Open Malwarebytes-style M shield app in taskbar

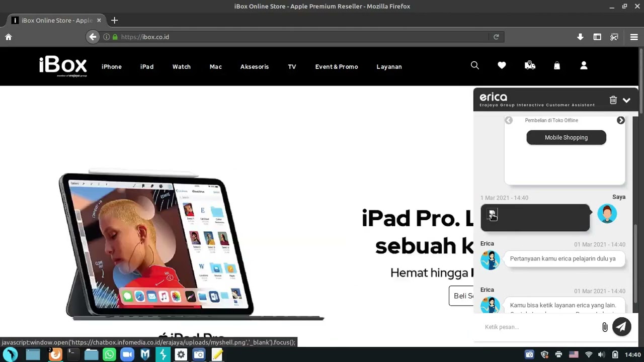145,354
